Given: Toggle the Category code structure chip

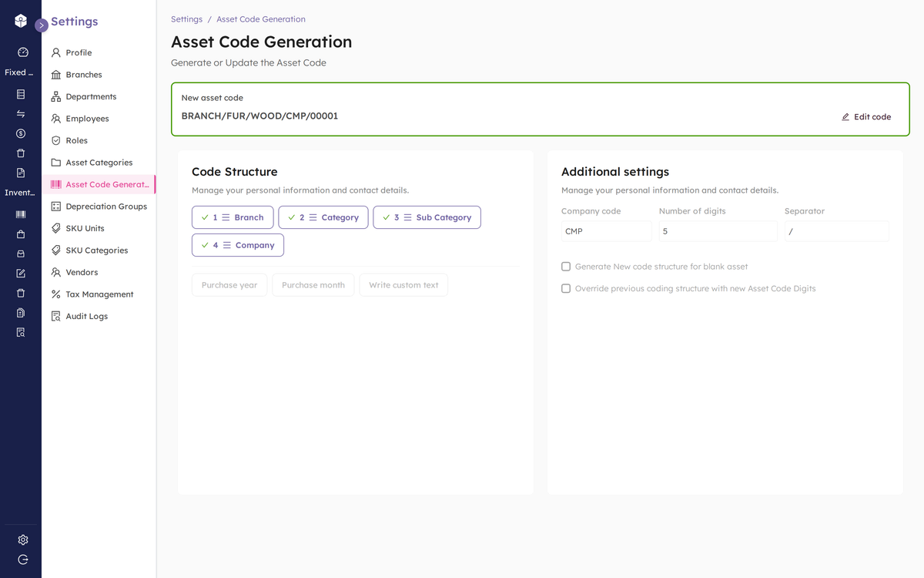Looking at the screenshot, I should pos(323,217).
